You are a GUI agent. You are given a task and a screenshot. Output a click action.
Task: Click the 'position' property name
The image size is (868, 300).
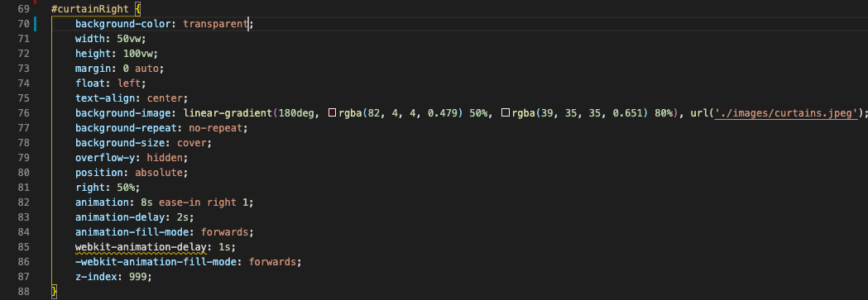pos(100,173)
